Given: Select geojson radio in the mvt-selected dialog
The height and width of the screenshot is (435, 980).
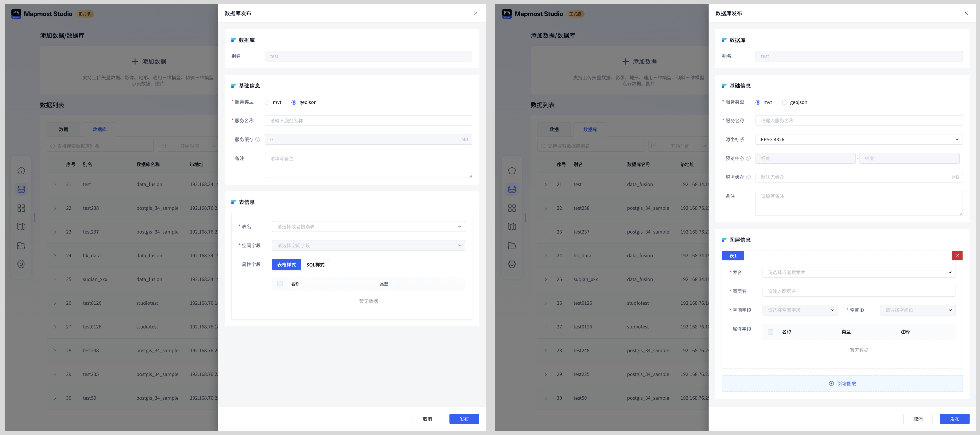Looking at the screenshot, I should tap(784, 102).
